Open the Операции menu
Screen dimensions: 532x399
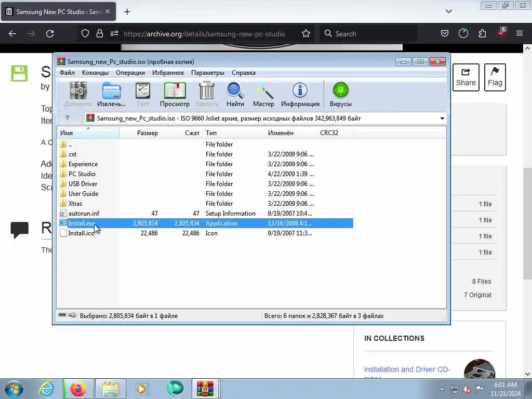pos(130,73)
